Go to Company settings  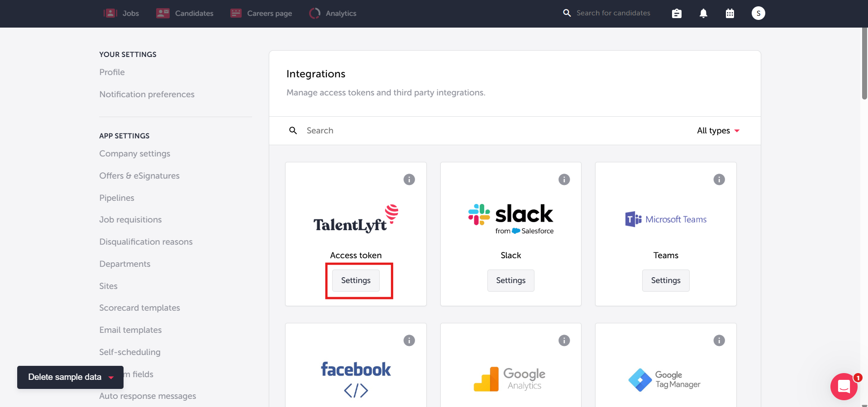(x=135, y=154)
